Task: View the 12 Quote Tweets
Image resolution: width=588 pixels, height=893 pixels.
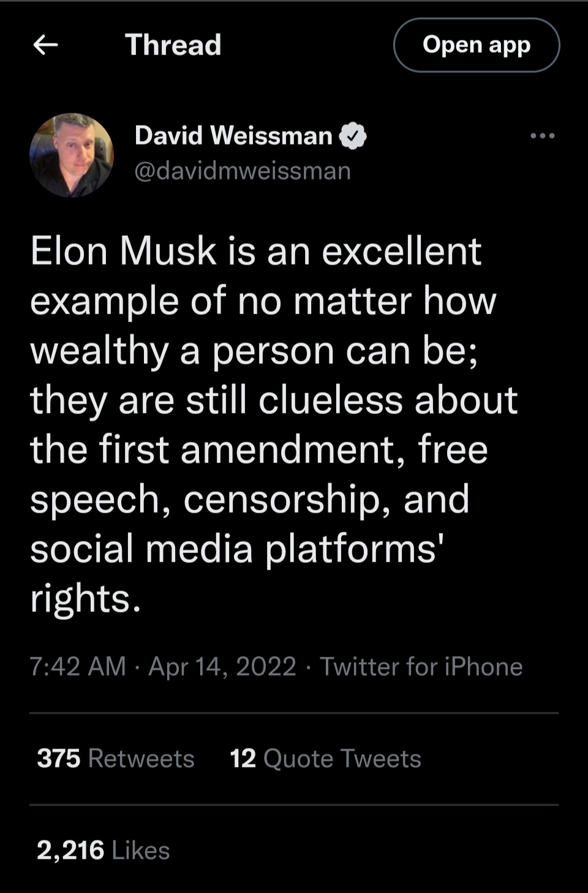Action: (x=325, y=758)
